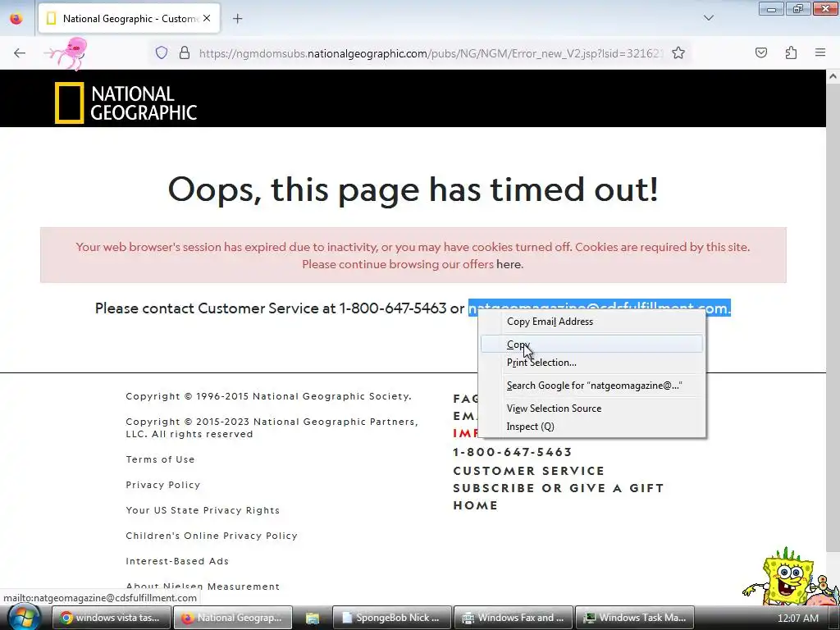Close the National Geographic tab

point(207,19)
